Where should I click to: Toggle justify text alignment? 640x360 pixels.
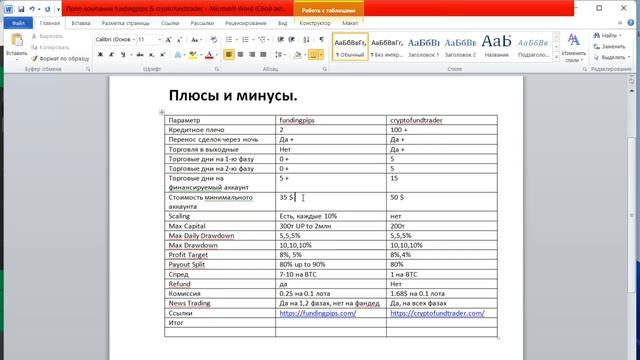263,55
